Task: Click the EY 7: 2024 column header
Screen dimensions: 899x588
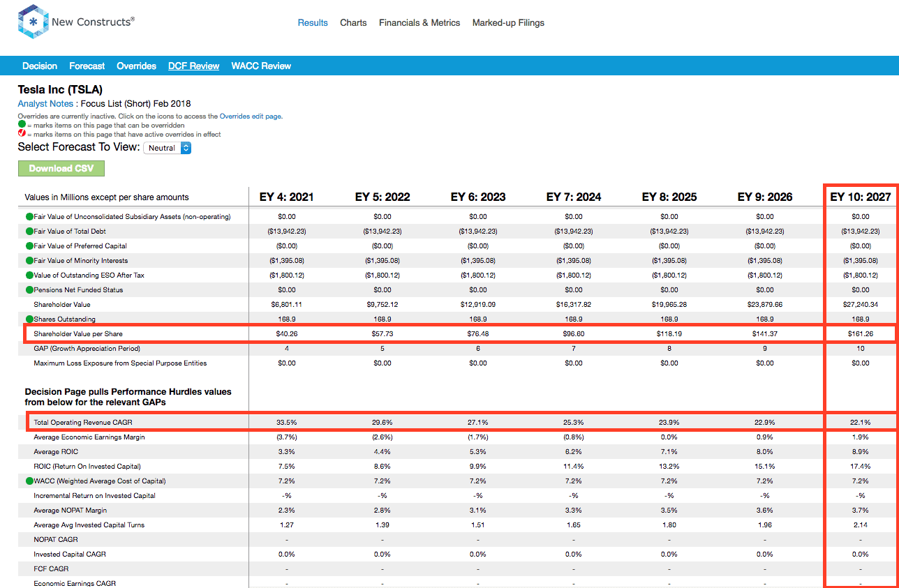Action: [574, 197]
